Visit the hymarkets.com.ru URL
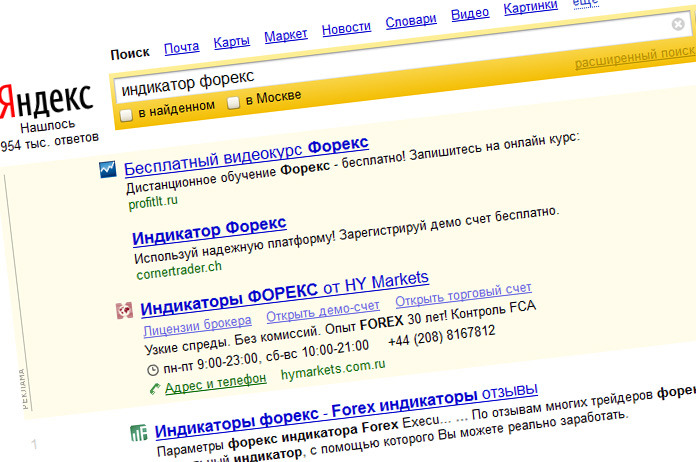The width and height of the screenshot is (696, 462). tap(333, 370)
